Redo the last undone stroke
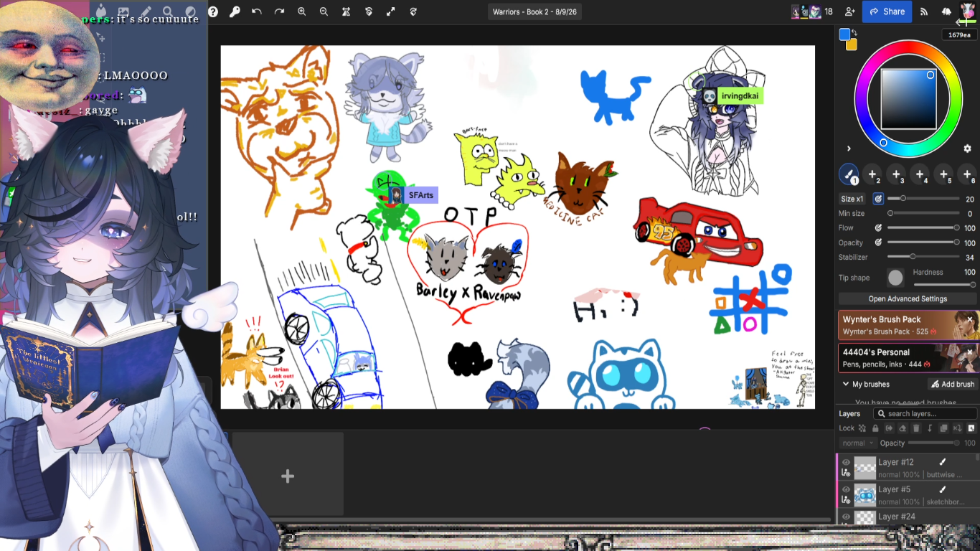Viewport: 980px width, 551px height. tap(279, 11)
